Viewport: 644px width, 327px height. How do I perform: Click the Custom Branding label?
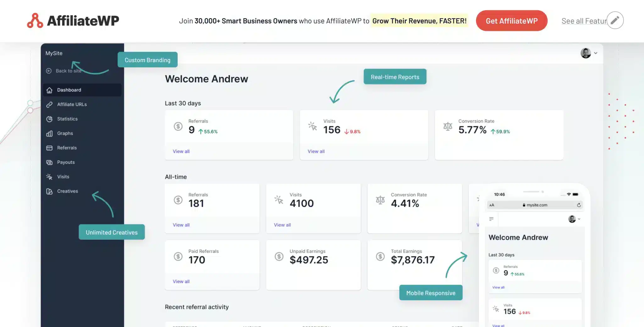[x=147, y=60]
